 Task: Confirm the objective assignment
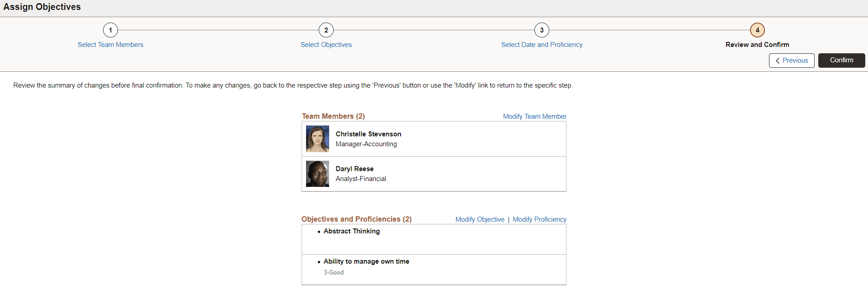841,60
